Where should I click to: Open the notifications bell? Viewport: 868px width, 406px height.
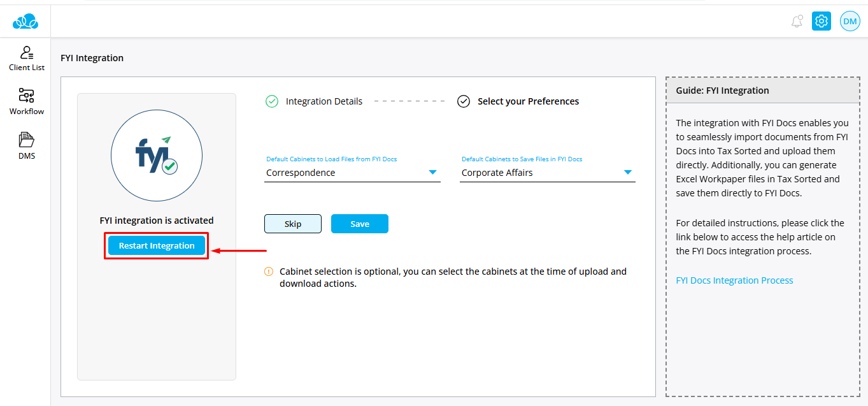coord(797,22)
